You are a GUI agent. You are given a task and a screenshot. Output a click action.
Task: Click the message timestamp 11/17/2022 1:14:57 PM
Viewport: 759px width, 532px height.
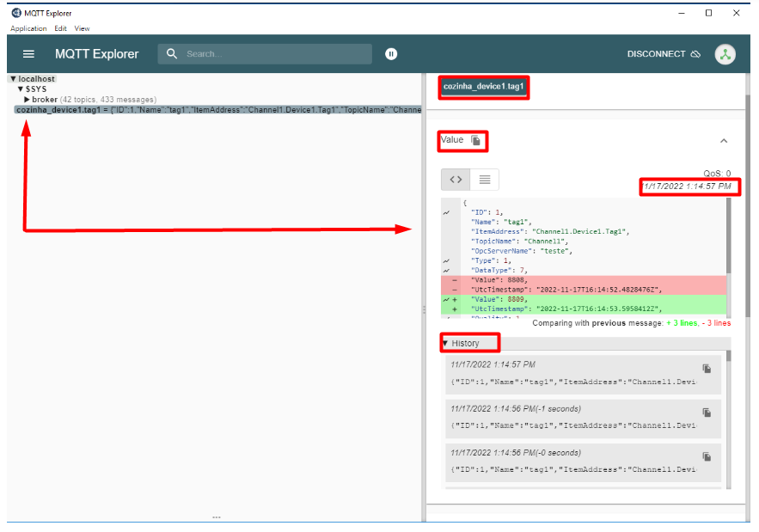(688, 187)
